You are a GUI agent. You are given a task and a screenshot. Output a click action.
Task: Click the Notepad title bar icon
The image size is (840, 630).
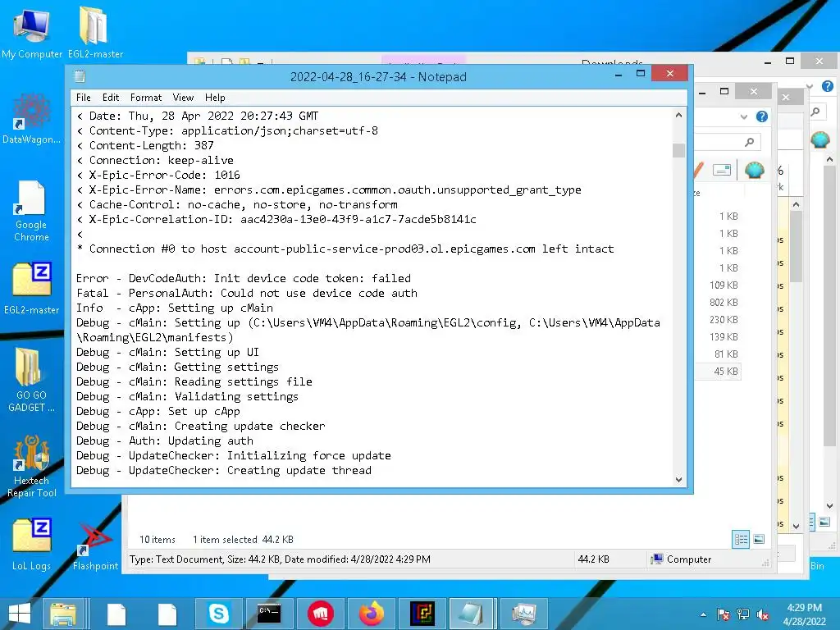[x=80, y=76]
